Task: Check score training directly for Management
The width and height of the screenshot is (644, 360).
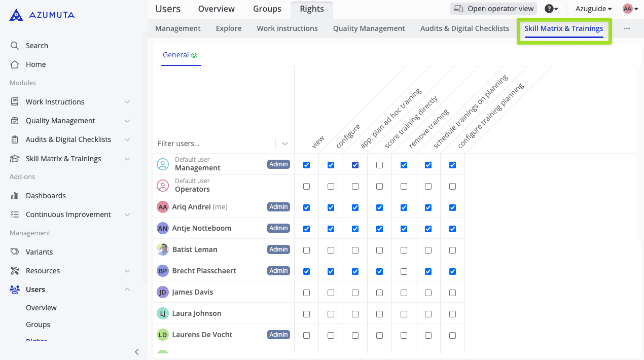Action: coord(379,165)
